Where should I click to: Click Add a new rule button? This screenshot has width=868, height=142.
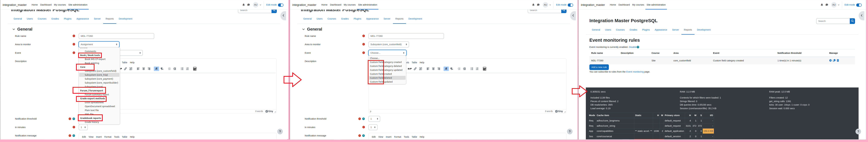(x=599, y=67)
